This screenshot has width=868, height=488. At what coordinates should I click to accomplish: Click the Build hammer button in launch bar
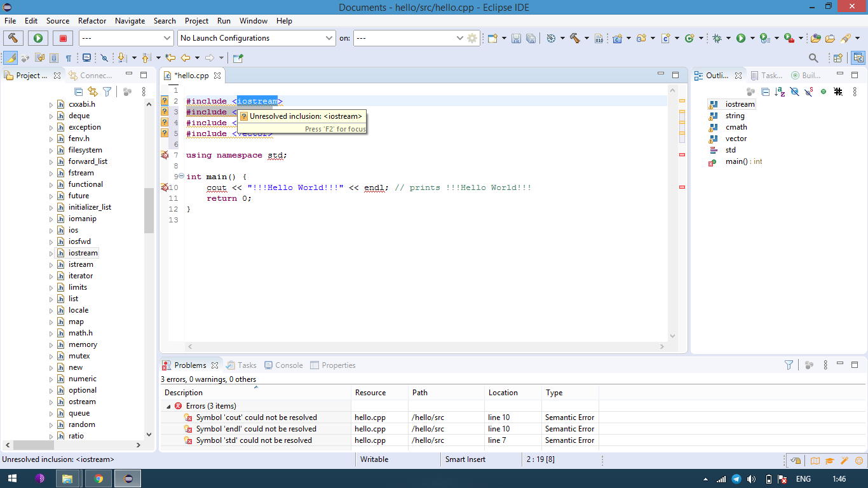tap(13, 38)
